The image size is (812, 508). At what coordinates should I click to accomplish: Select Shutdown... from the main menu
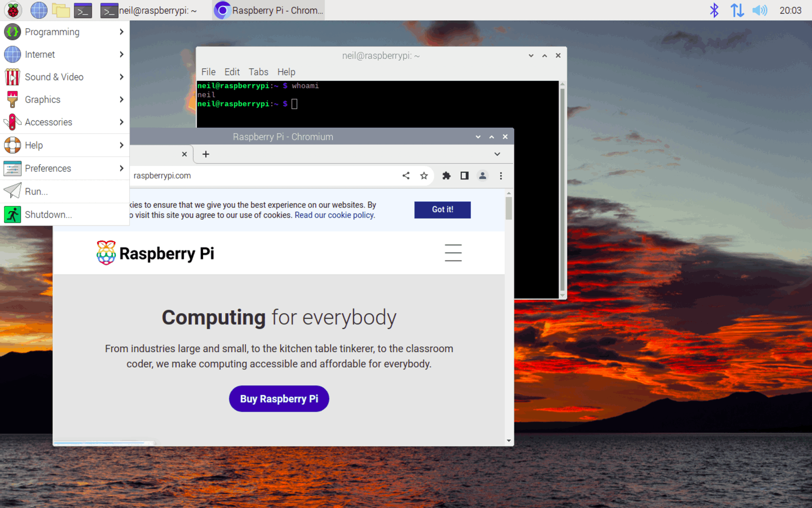click(65, 215)
